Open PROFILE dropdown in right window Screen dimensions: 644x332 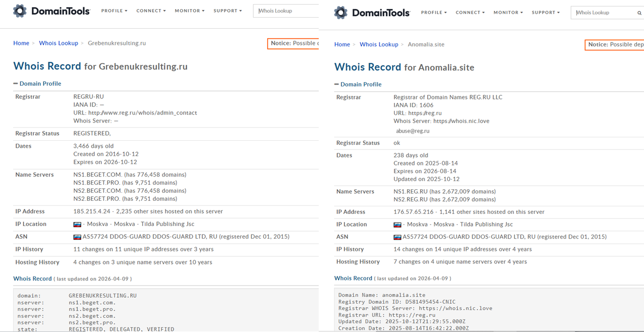434,13
